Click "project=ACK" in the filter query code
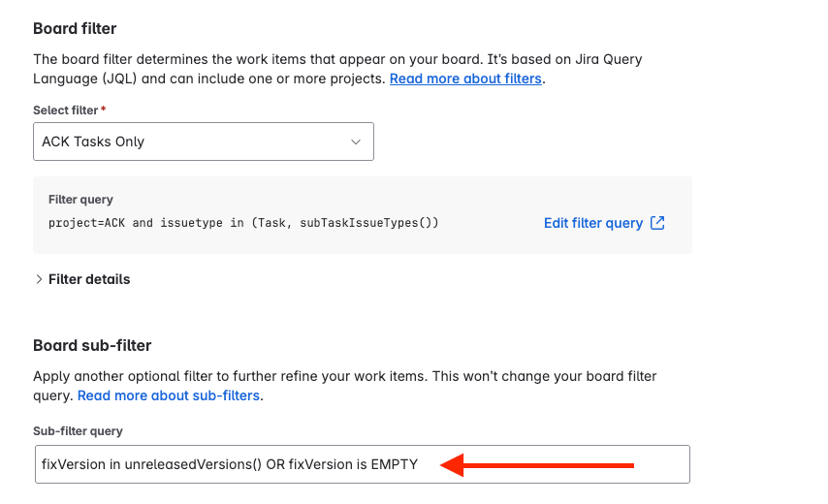The width and height of the screenshot is (828, 504). click(86, 223)
